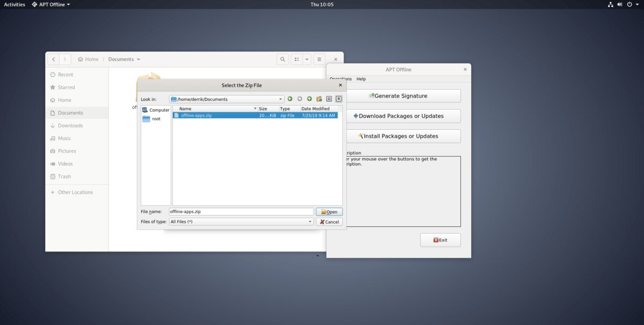Toggle list view in Files window
This screenshot has width=644, height=325.
297,59
